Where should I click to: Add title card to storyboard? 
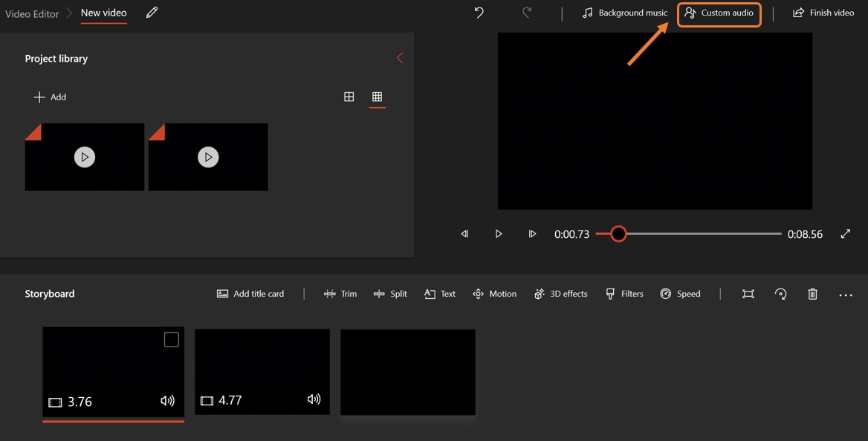pos(250,294)
